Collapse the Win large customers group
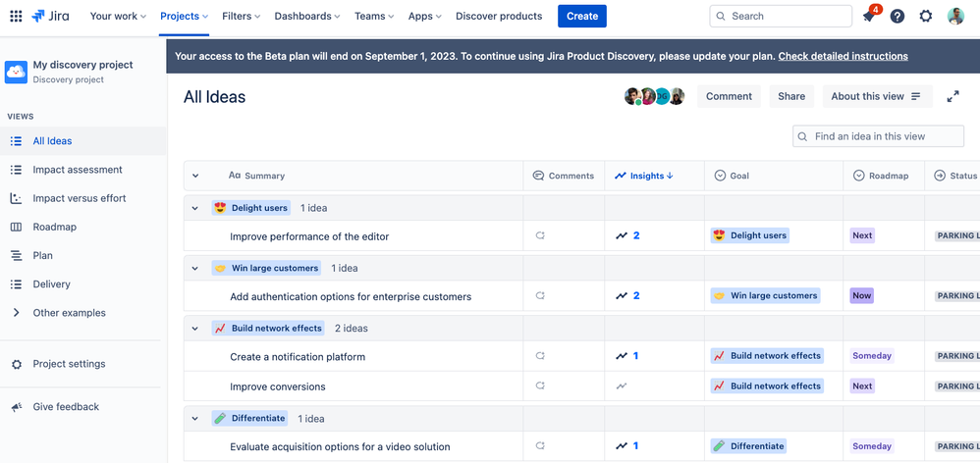Image resolution: width=980 pixels, height=463 pixels. 195,269
